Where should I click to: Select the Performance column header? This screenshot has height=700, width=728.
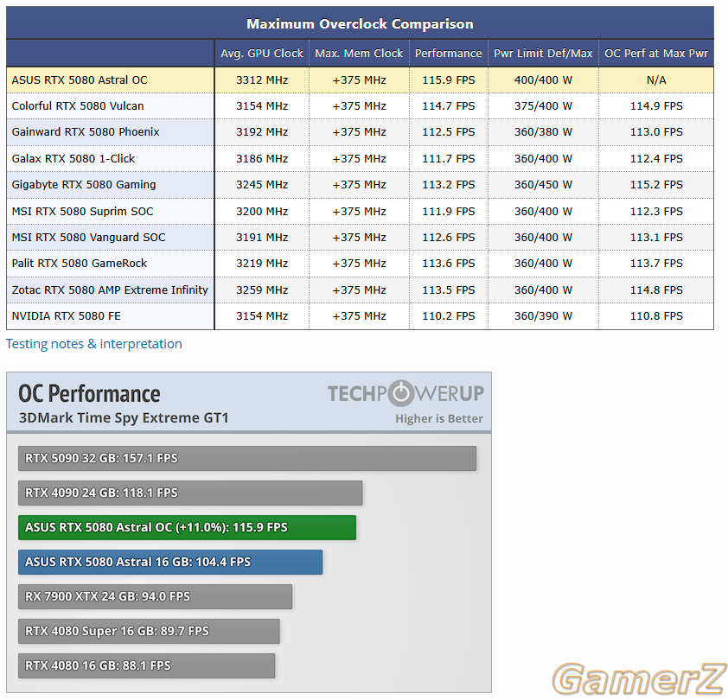pyautogui.click(x=449, y=54)
